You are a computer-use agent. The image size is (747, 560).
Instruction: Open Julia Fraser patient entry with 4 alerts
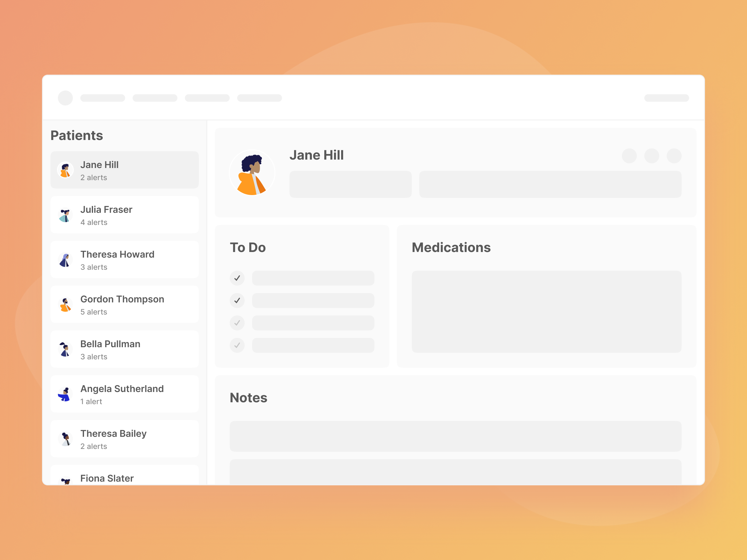pos(124,215)
